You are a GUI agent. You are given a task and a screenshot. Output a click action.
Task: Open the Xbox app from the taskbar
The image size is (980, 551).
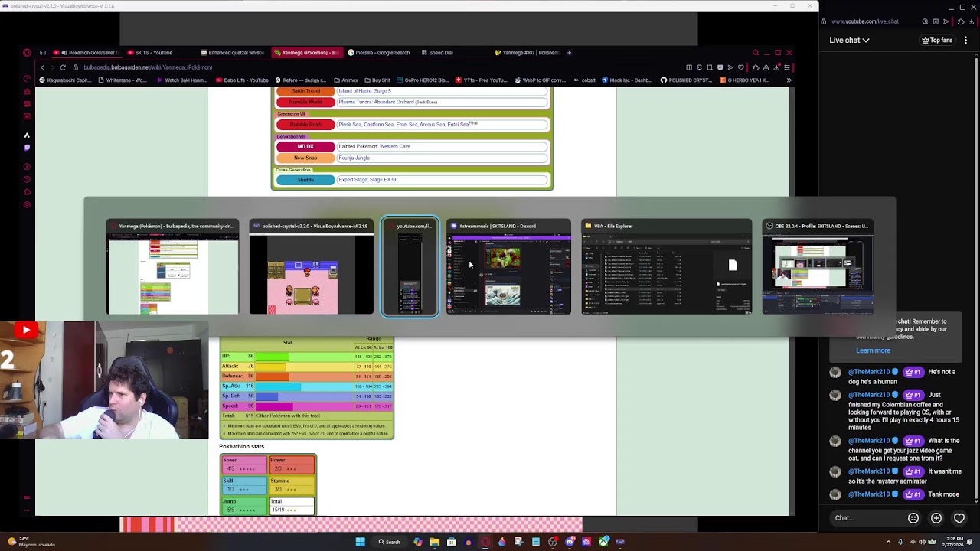603,542
